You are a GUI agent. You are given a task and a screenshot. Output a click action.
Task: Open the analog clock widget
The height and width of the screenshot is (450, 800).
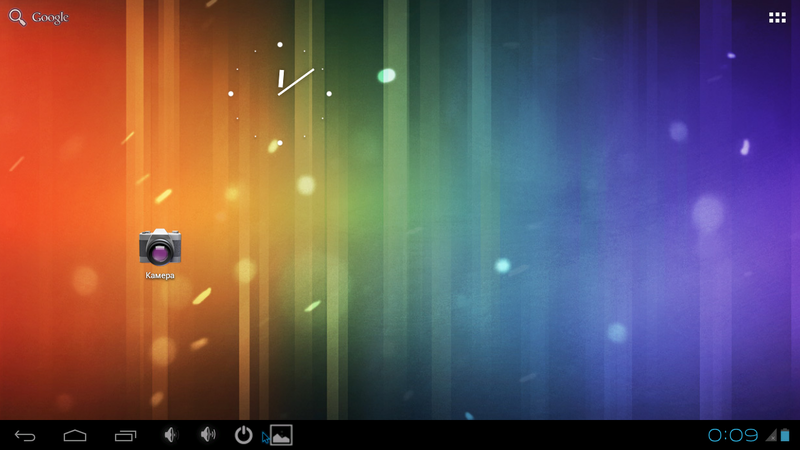(280, 94)
